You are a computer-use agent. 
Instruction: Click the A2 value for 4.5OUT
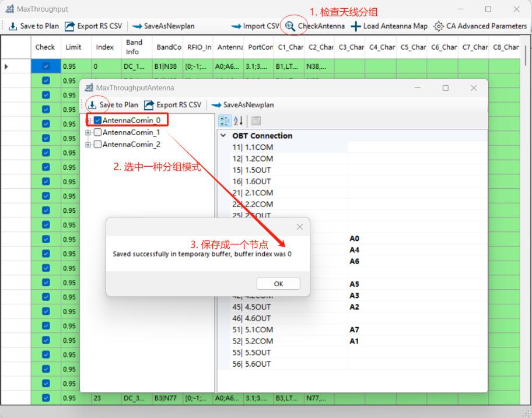point(354,307)
